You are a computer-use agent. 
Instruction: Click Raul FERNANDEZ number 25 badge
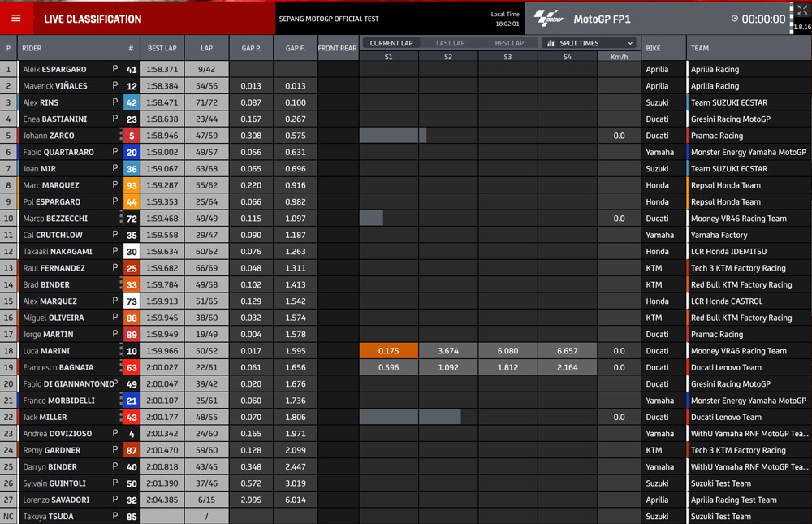tap(132, 268)
